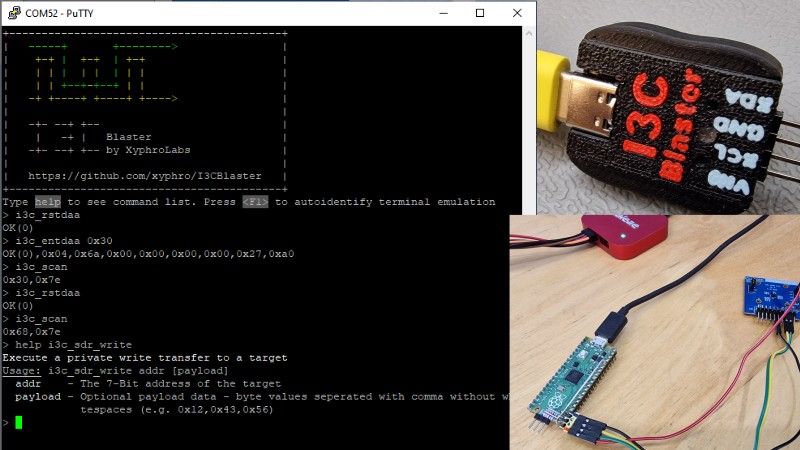The height and width of the screenshot is (450, 800).
Task: Click the highlighted <F1> key label
Action: pos(255,202)
